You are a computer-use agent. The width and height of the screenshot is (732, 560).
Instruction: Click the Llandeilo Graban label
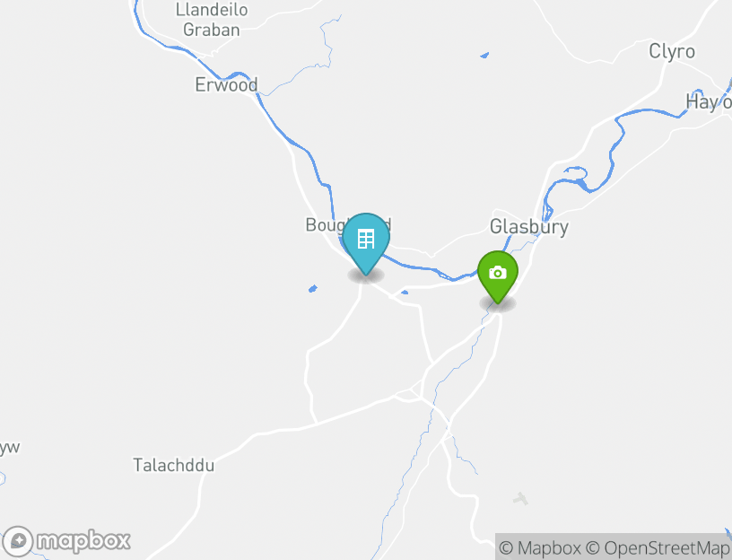coord(212,20)
